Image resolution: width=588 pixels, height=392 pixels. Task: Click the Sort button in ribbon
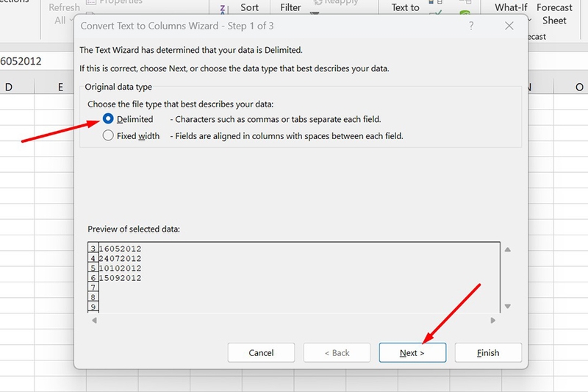[249, 7]
